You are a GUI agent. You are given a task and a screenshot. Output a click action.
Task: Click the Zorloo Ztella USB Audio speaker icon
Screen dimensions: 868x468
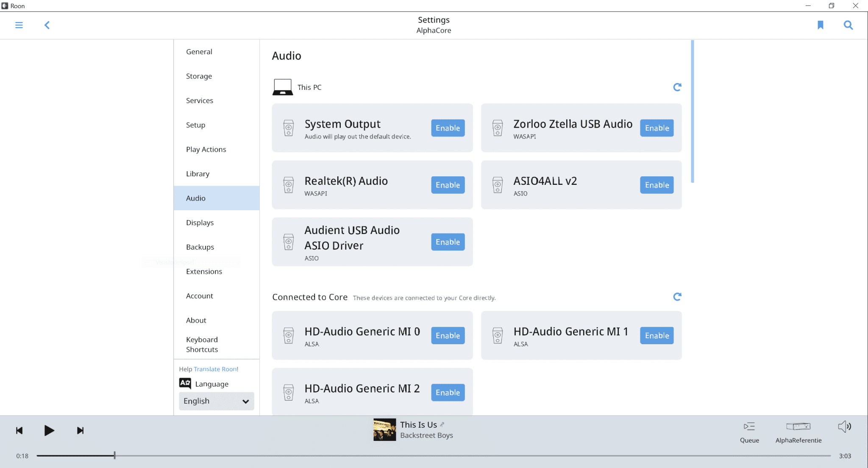pos(498,128)
